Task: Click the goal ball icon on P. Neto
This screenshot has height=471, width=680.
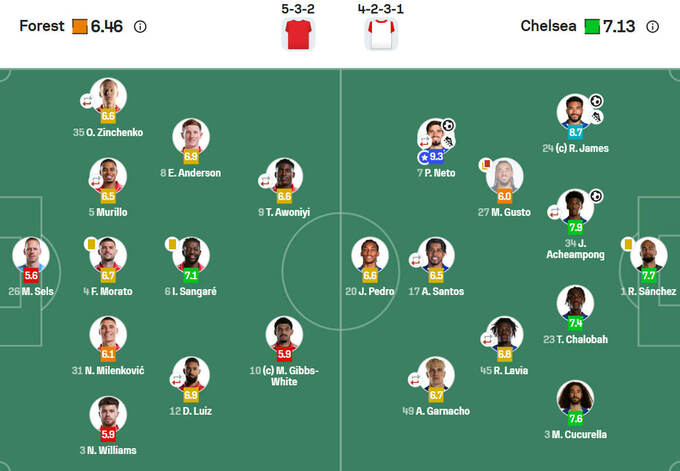Action: pyautogui.click(x=448, y=126)
